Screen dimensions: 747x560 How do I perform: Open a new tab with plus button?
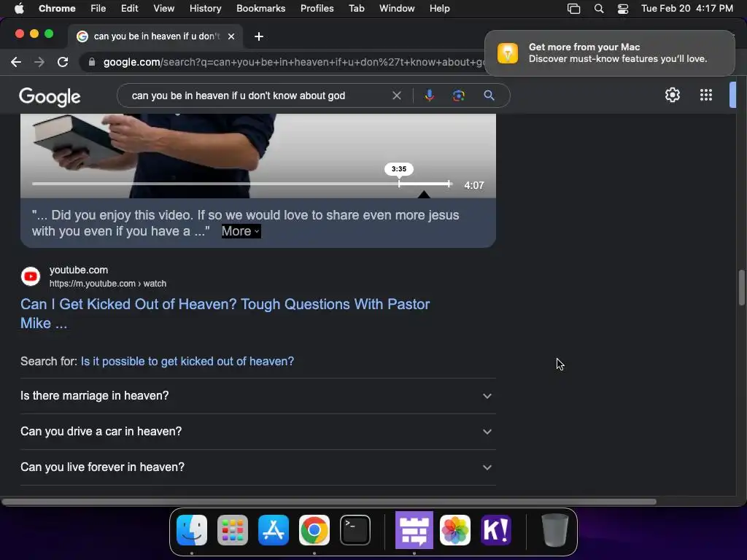(x=259, y=36)
